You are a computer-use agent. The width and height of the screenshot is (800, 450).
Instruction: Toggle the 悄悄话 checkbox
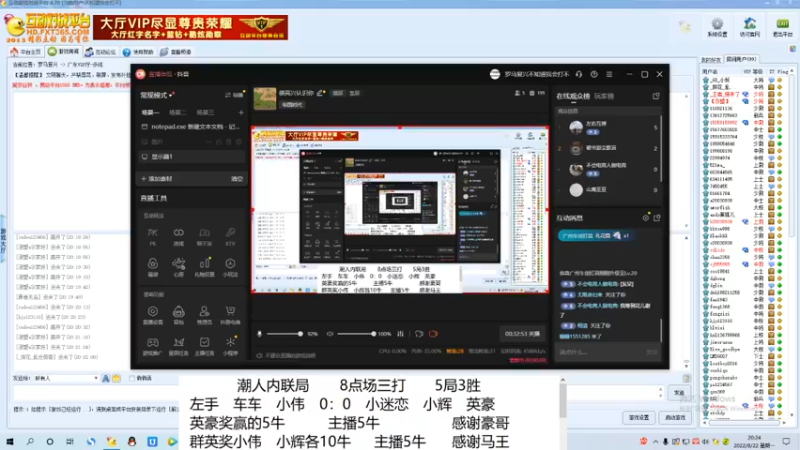132,378
